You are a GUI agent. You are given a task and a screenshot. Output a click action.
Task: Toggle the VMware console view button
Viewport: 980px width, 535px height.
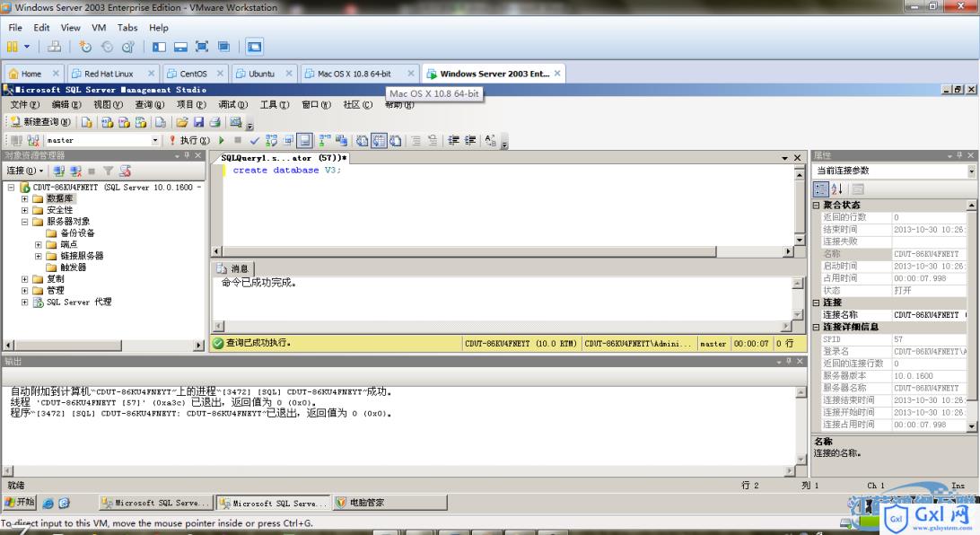click(x=254, y=47)
